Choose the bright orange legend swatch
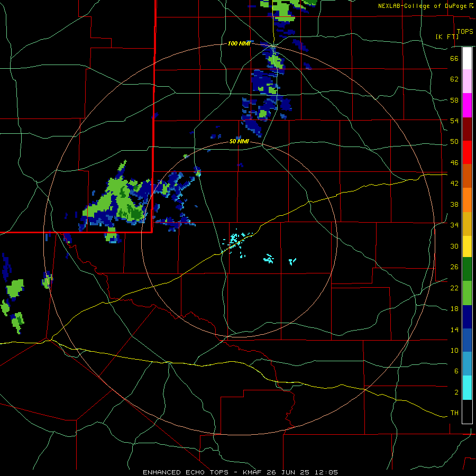The height and width of the screenshot is (476, 476). [x=467, y=200]
